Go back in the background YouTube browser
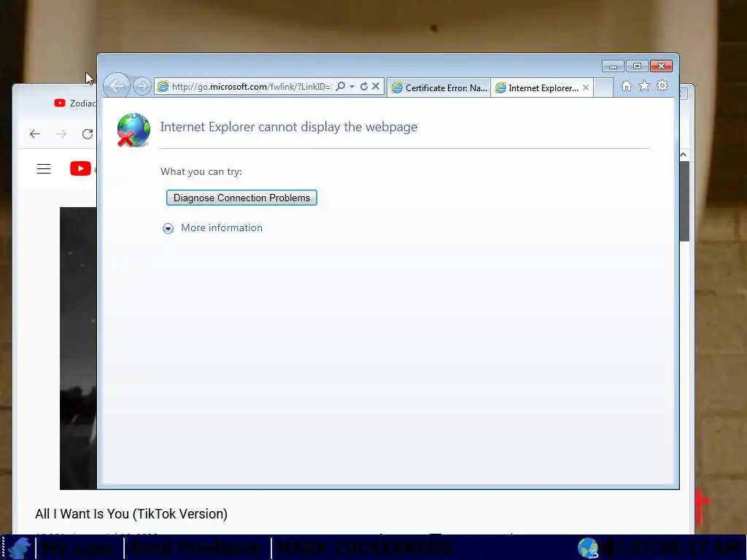 tap(35, 134)
